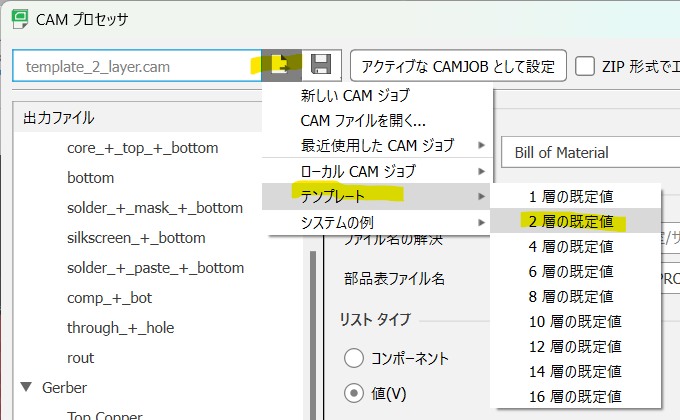Viewport: 680px width, 420px height.
Task: Toggle the ZIP 形式 export checkbox
Action: tap(586, 66)
